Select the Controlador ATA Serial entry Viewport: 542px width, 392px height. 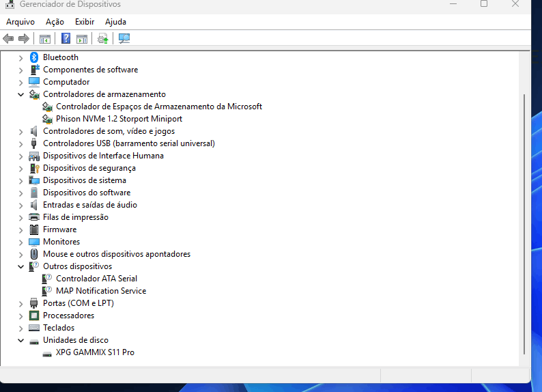[x=96, y=279]
